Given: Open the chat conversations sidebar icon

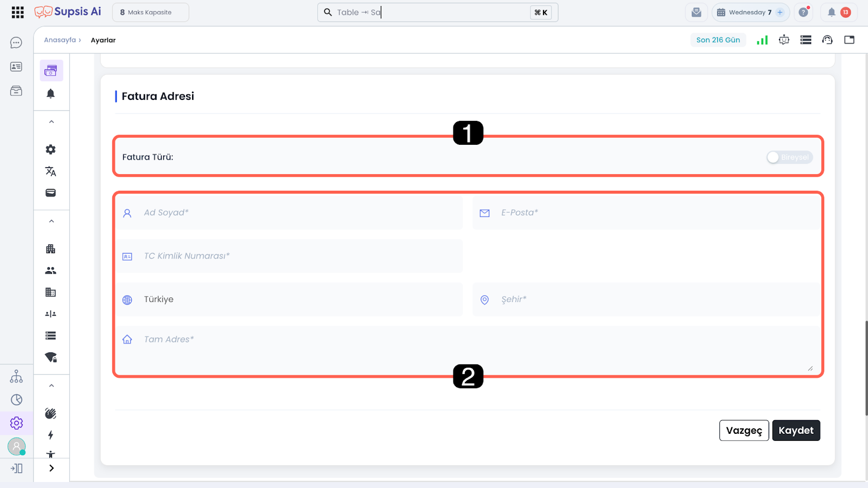Looking at the screenshot, I should point(16,43).
